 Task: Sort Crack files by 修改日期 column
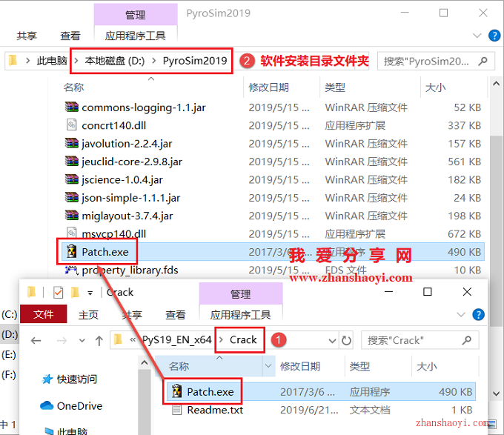[300, 366]
